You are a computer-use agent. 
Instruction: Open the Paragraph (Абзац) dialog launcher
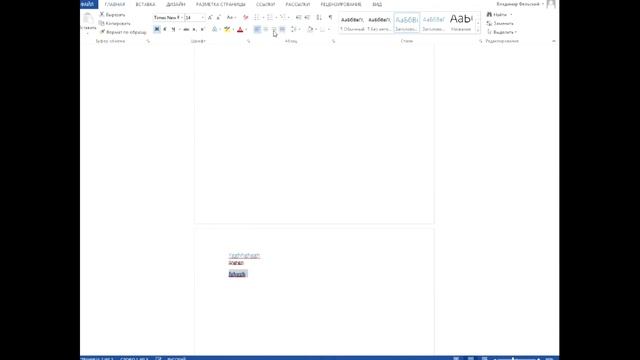point(333,41)
